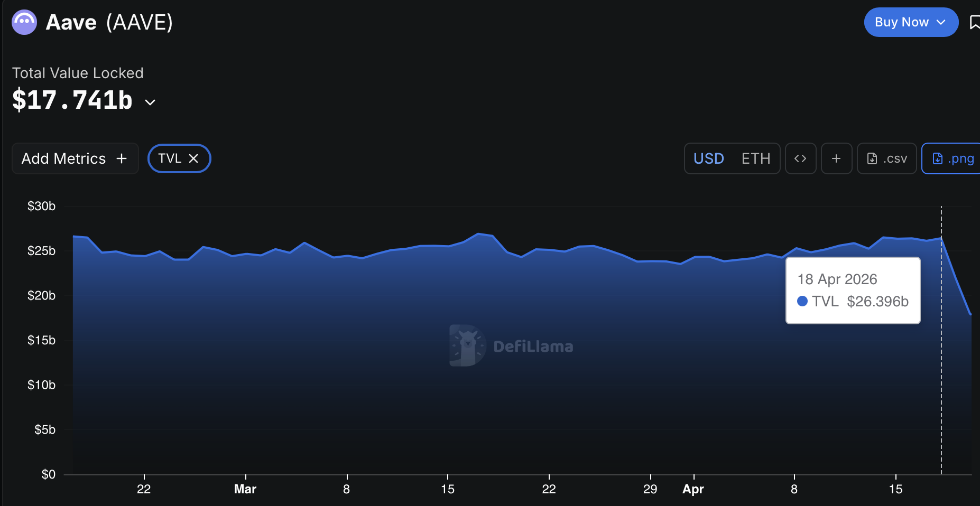Click the plus icon next to embed button
This screenshot has height=506, width=980.
[836, 158]
